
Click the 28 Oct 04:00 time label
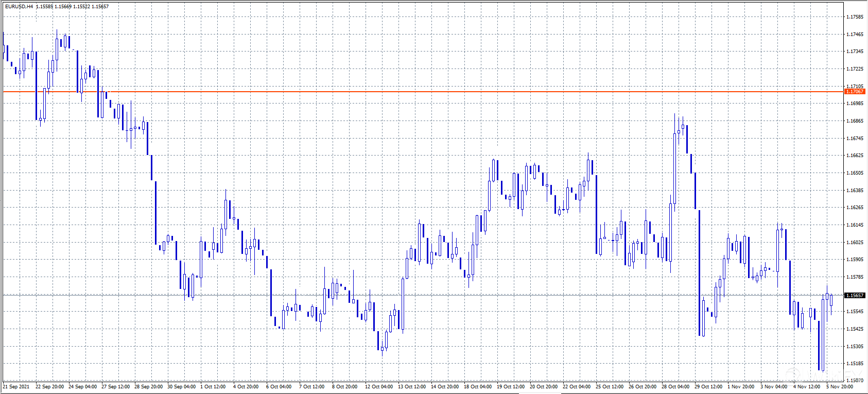[x=675, y=386]
